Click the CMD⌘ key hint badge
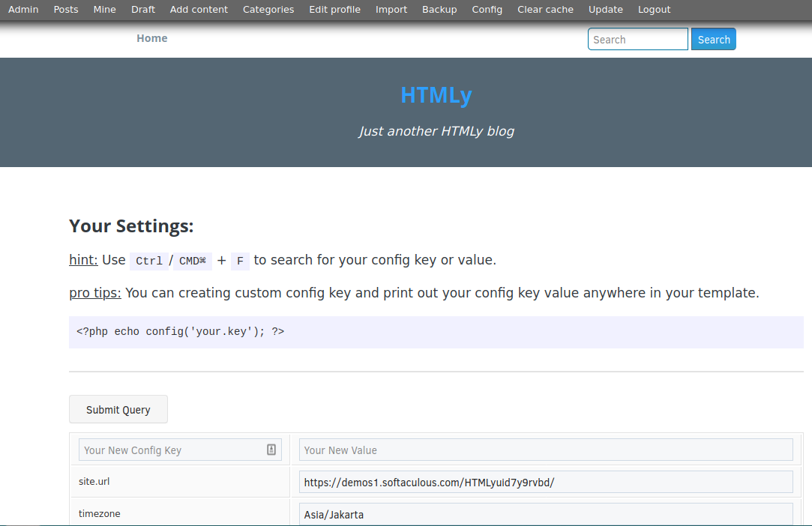812x526 pixels. (193, 261)
